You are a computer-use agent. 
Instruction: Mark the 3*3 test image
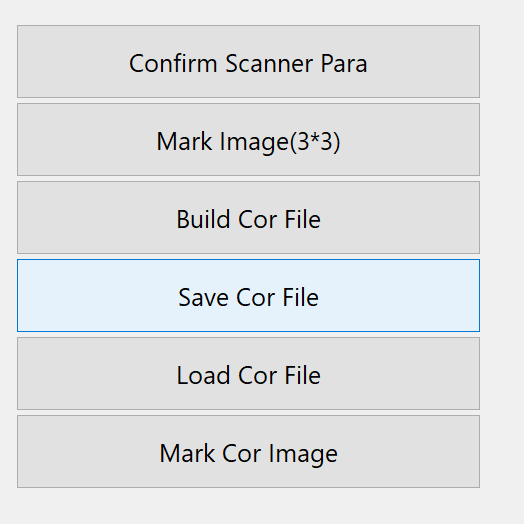point(248,139)
